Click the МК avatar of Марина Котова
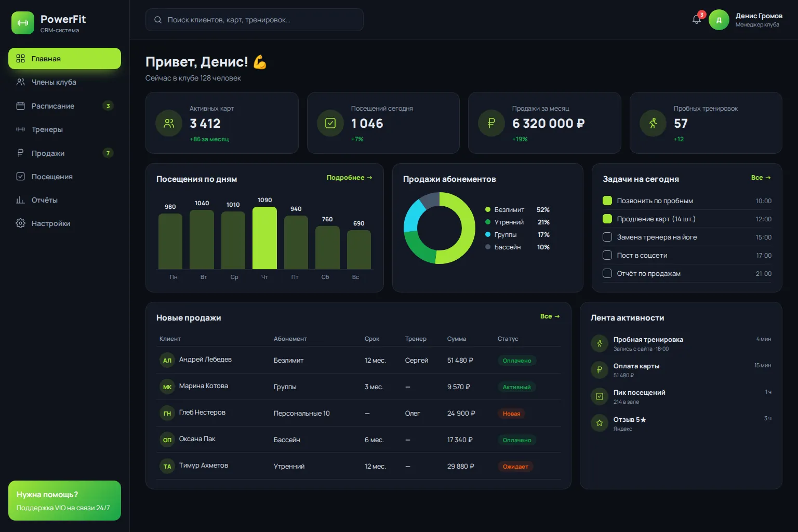The height and width of the screenshot is (532, 798). click(x=167, y=387)
